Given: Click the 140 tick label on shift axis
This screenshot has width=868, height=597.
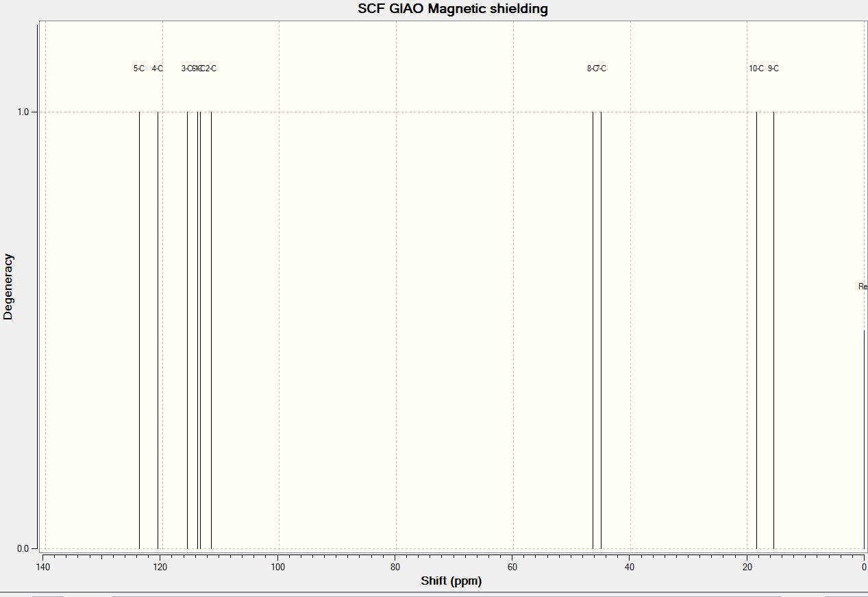Looking at the screenshot, I should click(x=42, y=567).
